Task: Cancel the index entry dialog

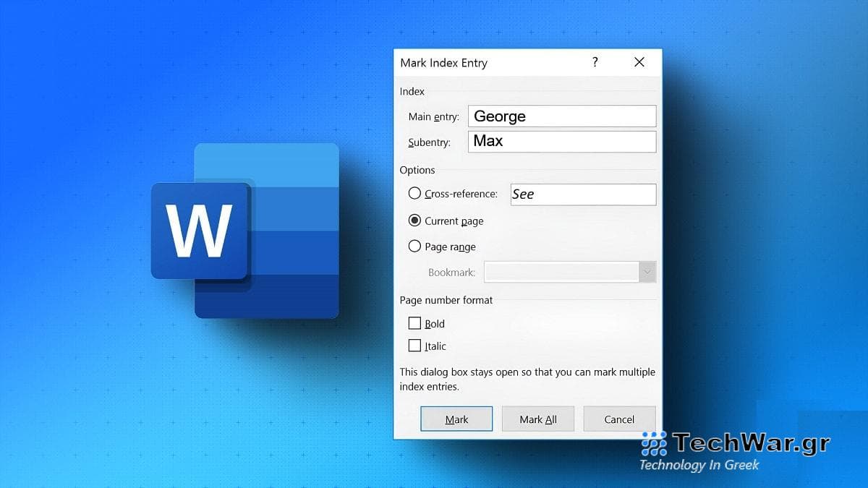Action: (619, 419)
